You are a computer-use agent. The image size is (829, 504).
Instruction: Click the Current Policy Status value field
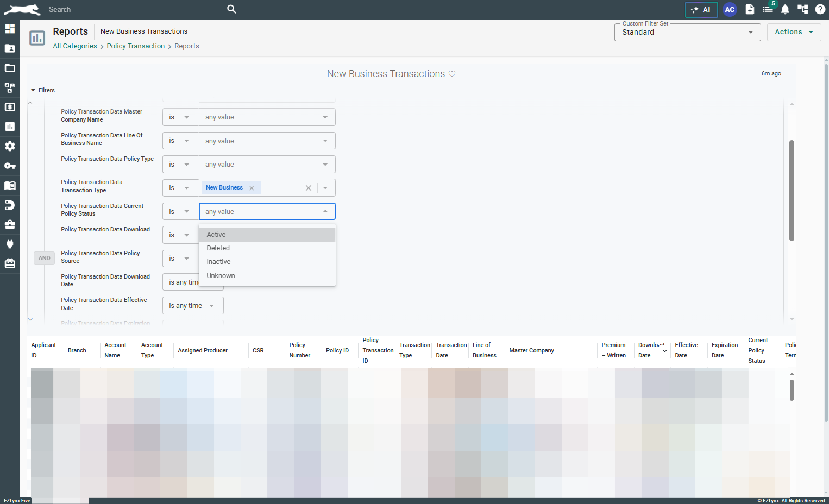[267, 211]
